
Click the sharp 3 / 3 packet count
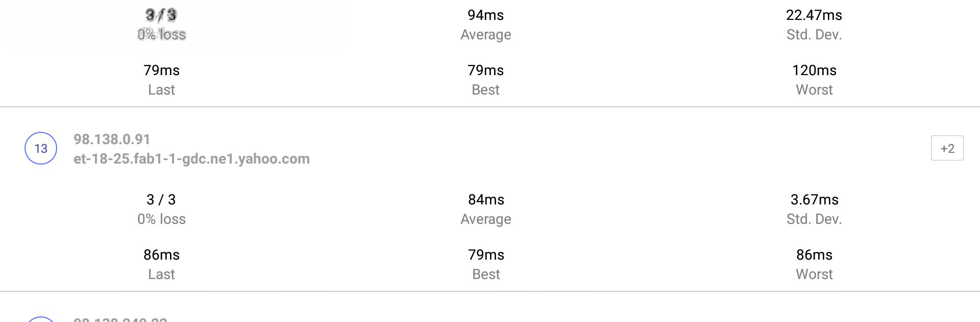click(x=161, y=199)
